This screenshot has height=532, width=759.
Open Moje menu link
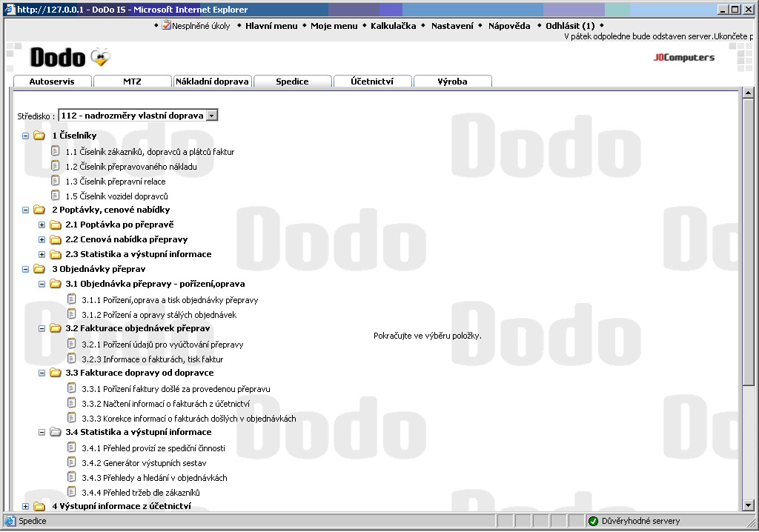point(334,26)
